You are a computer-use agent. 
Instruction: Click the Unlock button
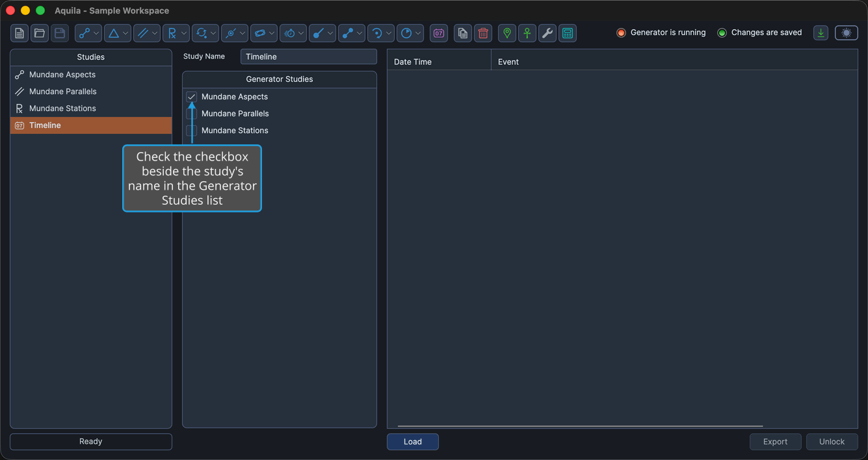pos(832,442)
